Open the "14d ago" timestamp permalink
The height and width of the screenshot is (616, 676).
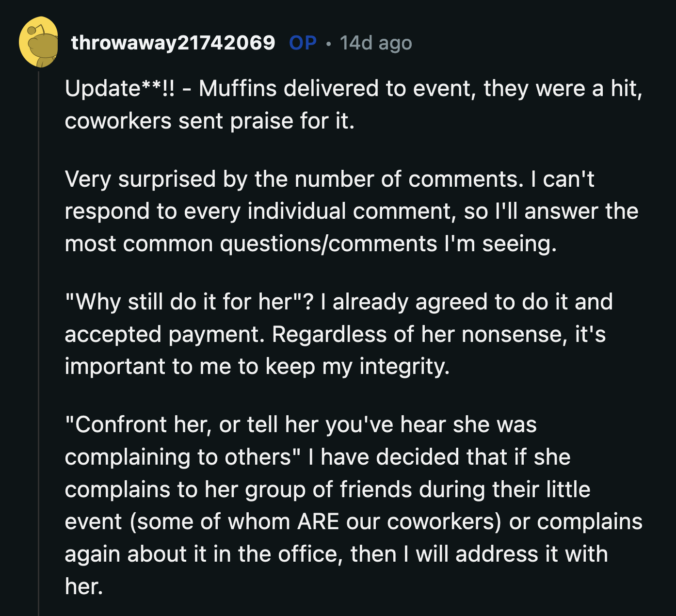click(x=376, y=43)
